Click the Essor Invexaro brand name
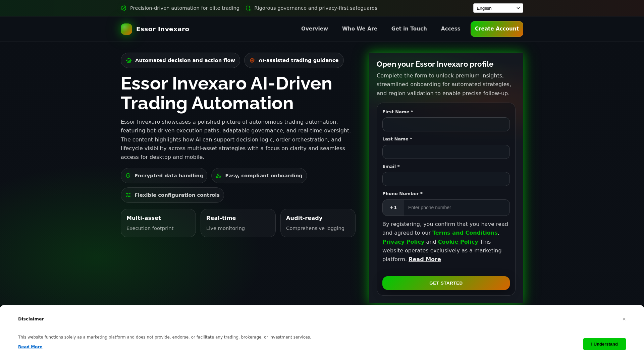644x362 pixels. coord(163,29)
